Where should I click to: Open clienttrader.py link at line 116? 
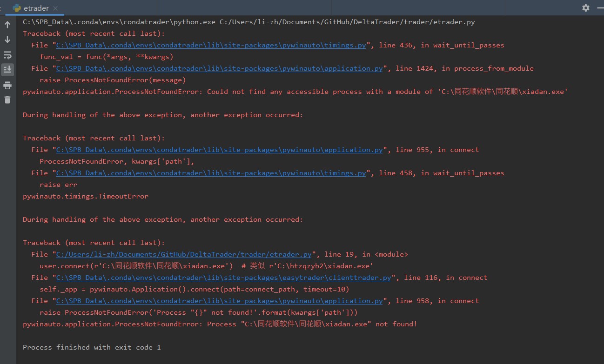(223, 278)
